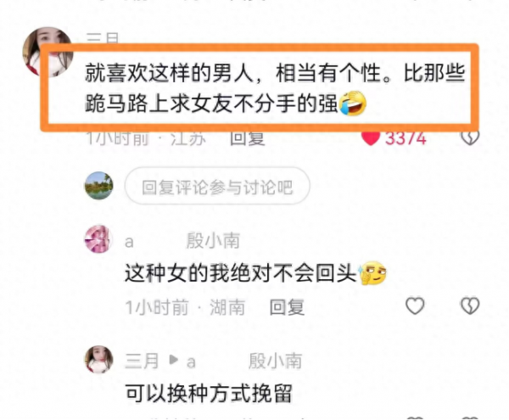Viewport: 509px width, 420px height.
Task: Tap broken-heart dislike icon beside 3374 likes
Action: point(470,138)
